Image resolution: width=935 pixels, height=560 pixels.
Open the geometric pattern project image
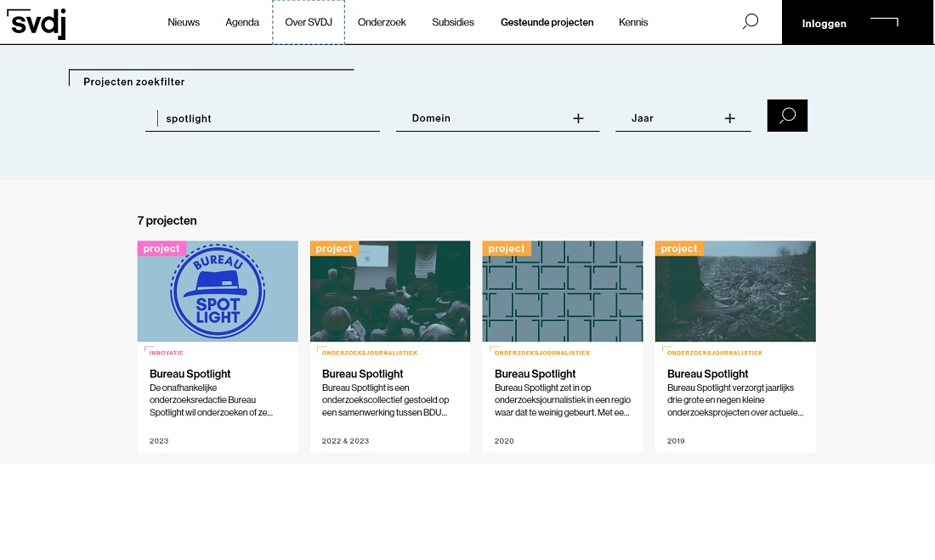point(563,291)
